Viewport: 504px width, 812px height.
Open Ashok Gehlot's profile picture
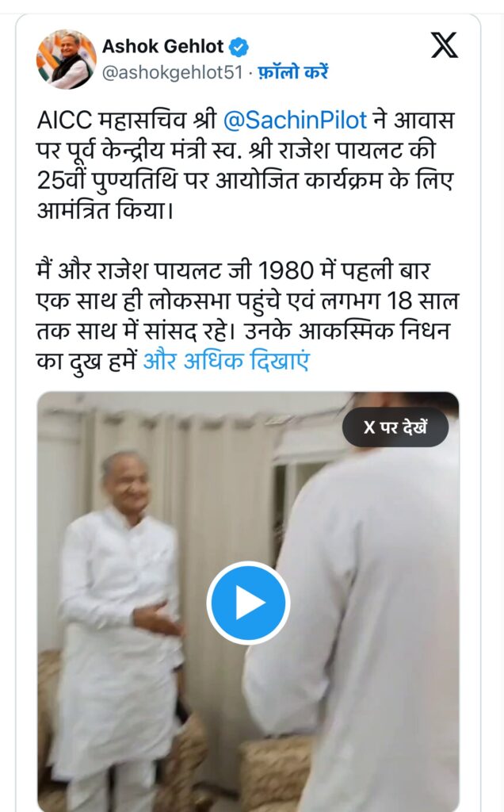66,59
